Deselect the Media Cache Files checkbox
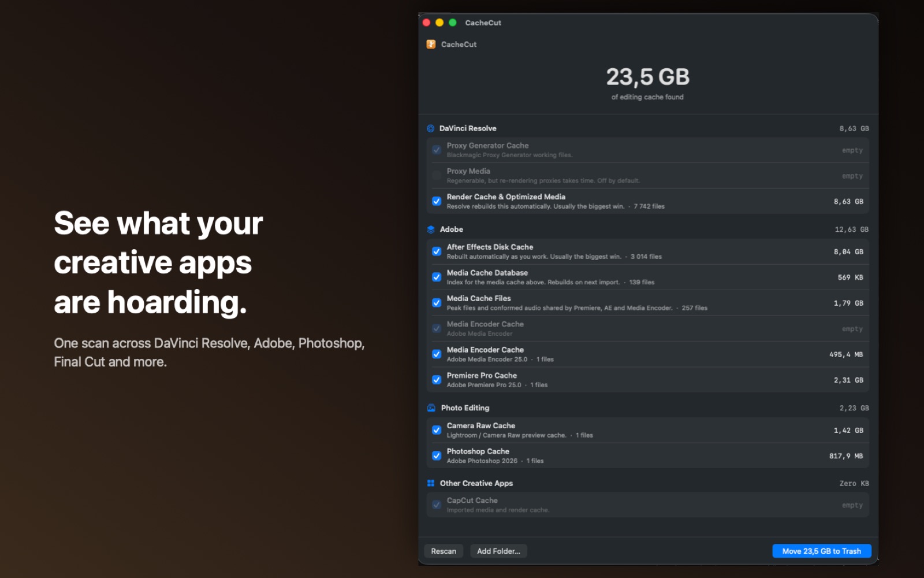The image size is (924, 578). click(437, 303)
